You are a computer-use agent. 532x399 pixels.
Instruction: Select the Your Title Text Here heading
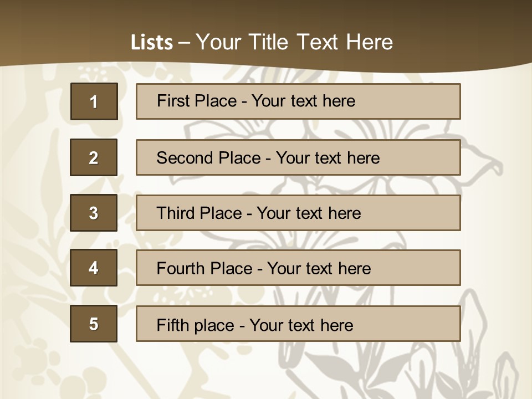[x=294, y=42]
